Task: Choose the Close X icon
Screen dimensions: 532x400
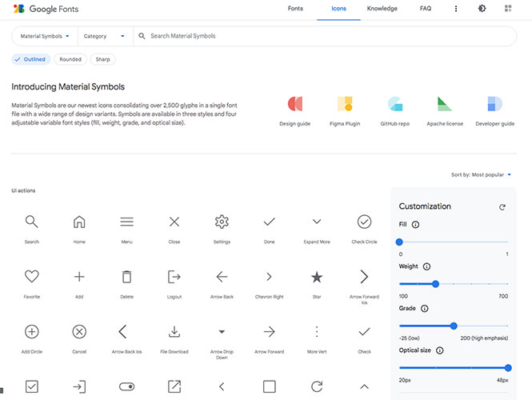Action: (174, 222)
